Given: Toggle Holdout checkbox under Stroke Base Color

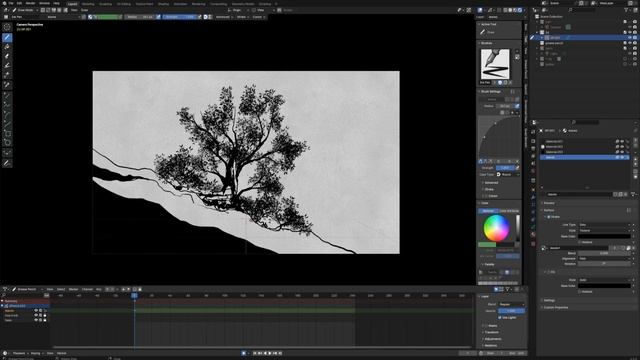Looking at the screenshot, I should (x=580, y=242).
